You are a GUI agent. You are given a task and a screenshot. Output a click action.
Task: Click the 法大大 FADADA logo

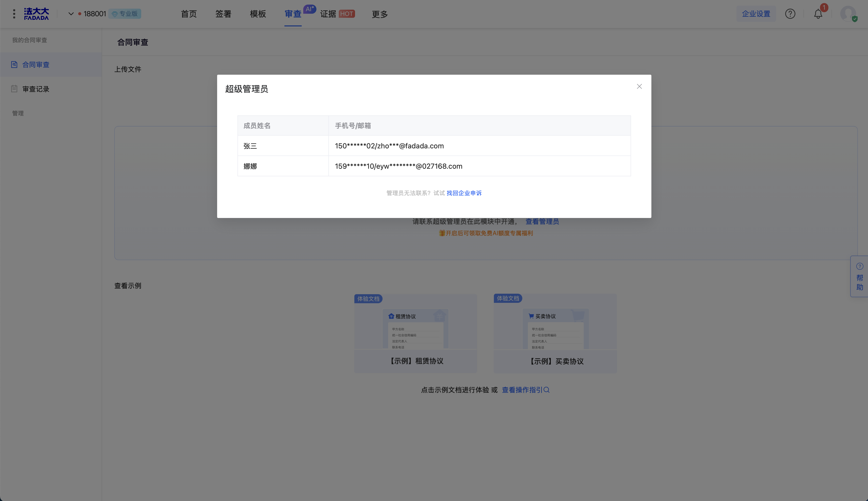coord(37,14)
